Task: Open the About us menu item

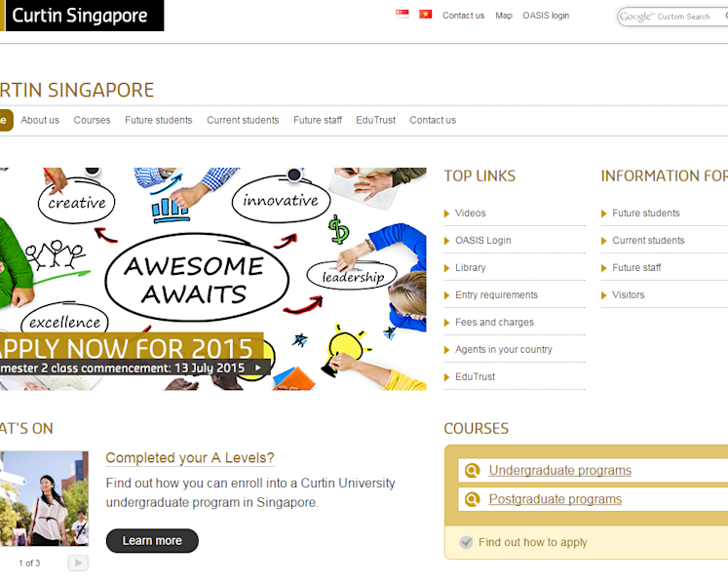Action: coord(40,120)
